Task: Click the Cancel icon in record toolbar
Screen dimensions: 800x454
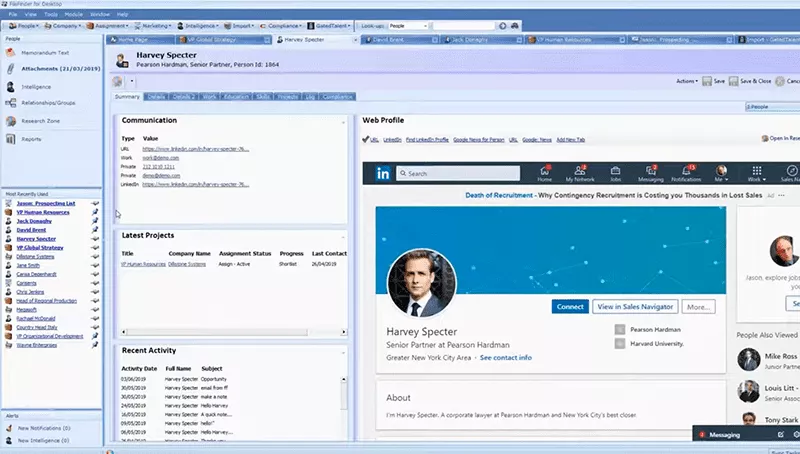Action: pos(780,81)
